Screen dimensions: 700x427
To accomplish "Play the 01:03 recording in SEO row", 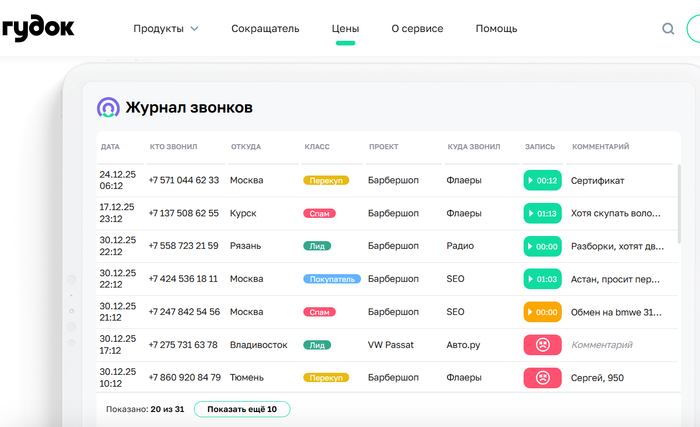I will [x=542, y=279].
